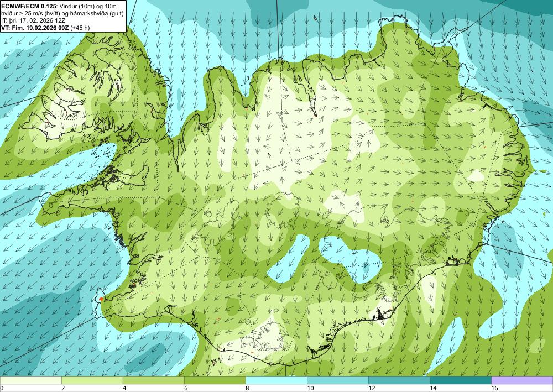Screen dimensions: 553x392
Task: Click the scale label '12' under the legend
Action: 372,388
